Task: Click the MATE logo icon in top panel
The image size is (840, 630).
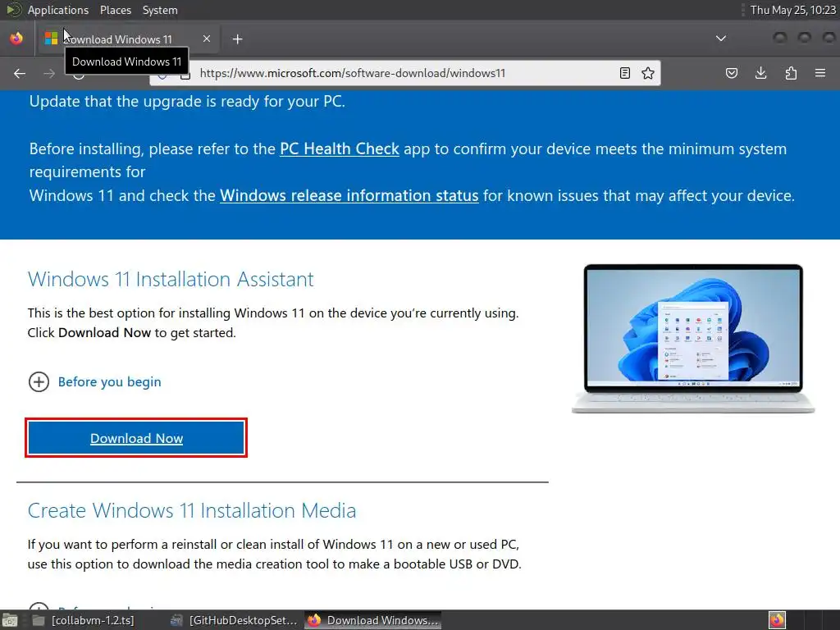Action: [13, 10]
